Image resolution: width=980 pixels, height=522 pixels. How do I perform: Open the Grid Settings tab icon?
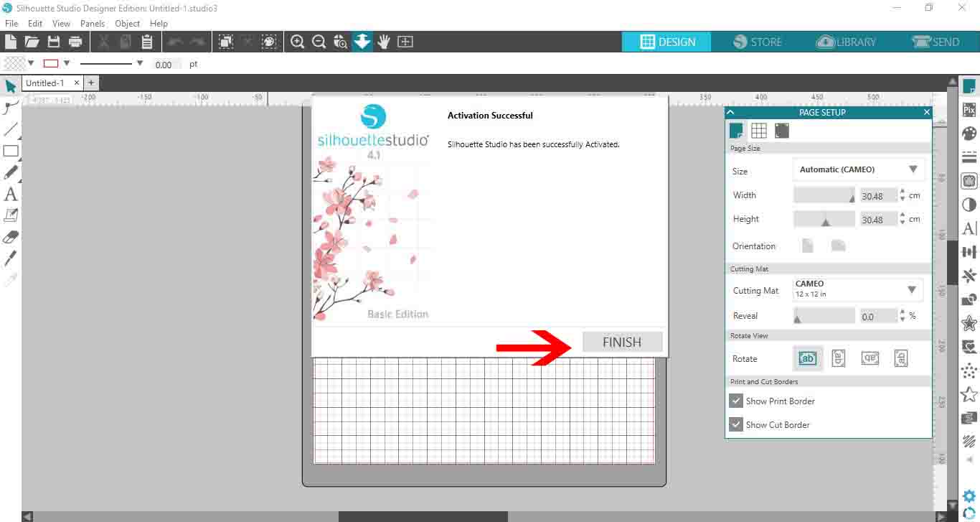(x=759, y=131)
